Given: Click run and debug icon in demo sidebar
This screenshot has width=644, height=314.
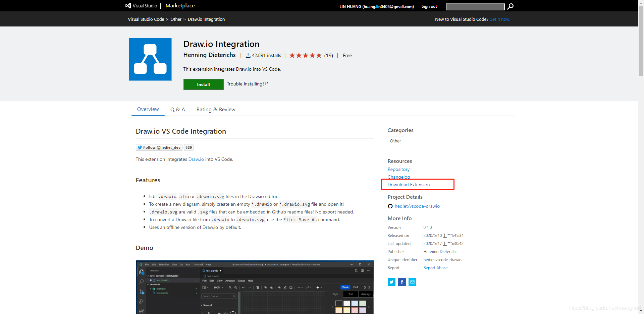Looking at the screenshot, I should [141, 301].
